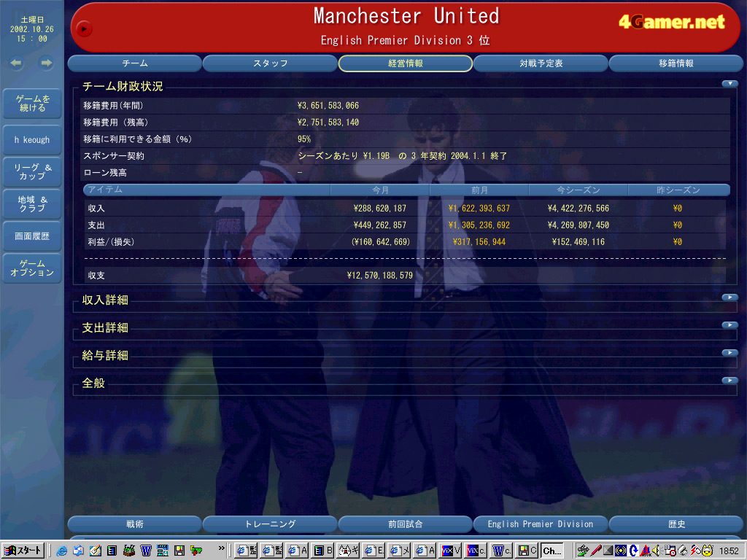Screen dimensions: 747x560
Task: Click the yellow cat tray icon
Action: (708, 551)
